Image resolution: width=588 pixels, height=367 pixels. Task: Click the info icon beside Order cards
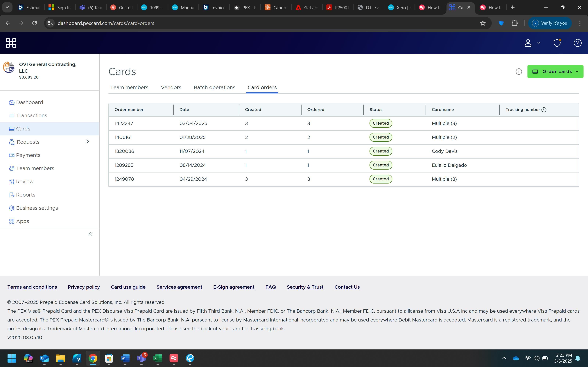point(519,72)
